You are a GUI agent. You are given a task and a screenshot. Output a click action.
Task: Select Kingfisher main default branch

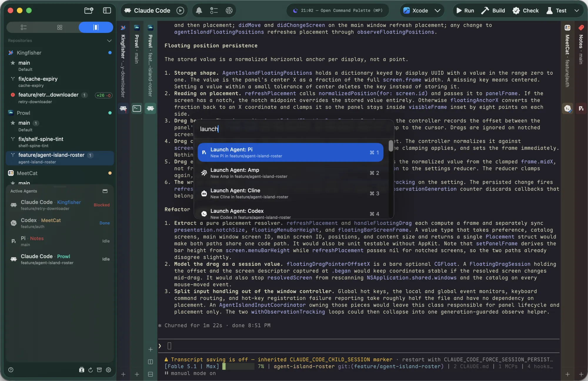[x=60, y=66]
